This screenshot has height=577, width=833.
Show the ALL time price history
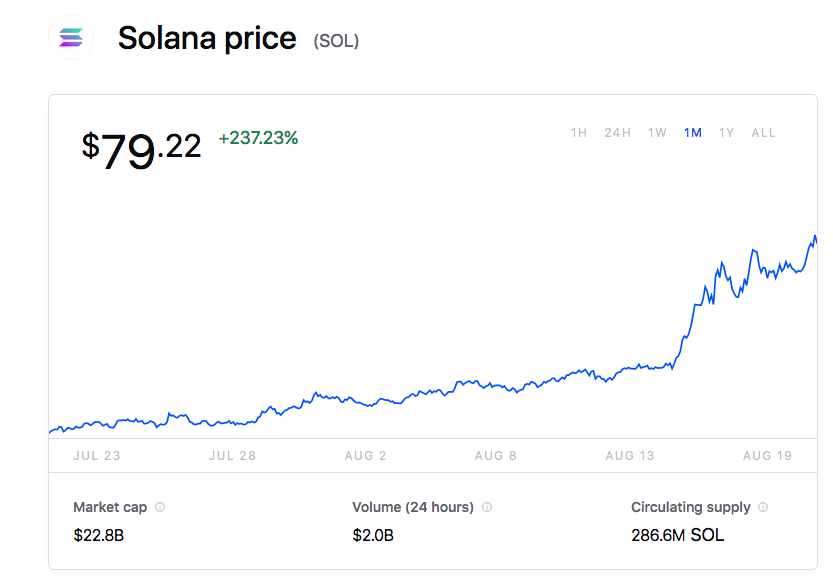click(x=763, y=133)
